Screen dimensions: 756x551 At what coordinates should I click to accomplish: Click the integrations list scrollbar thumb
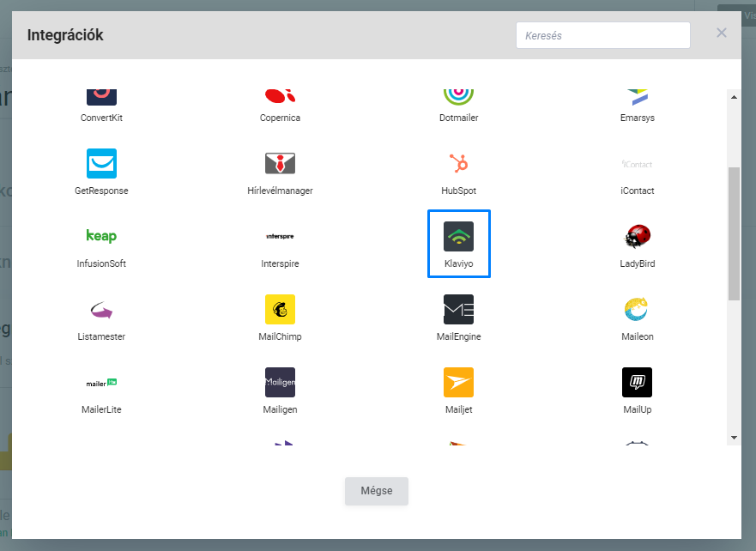click(x=734, y=233)
